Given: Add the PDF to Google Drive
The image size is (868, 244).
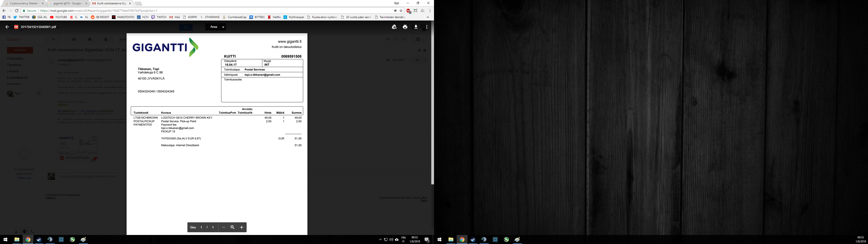Looking at the screenshot, I should click(x=394, y=27).
